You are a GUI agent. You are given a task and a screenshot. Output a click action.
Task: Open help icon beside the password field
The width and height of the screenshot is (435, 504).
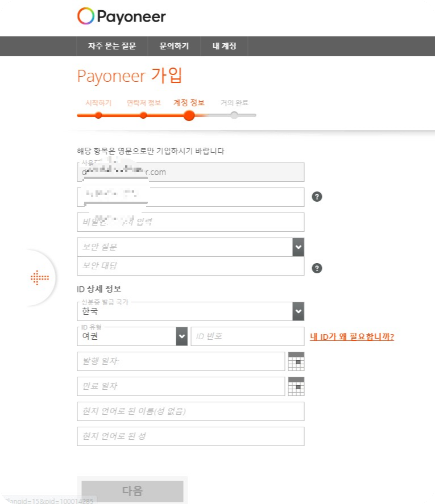317,197
